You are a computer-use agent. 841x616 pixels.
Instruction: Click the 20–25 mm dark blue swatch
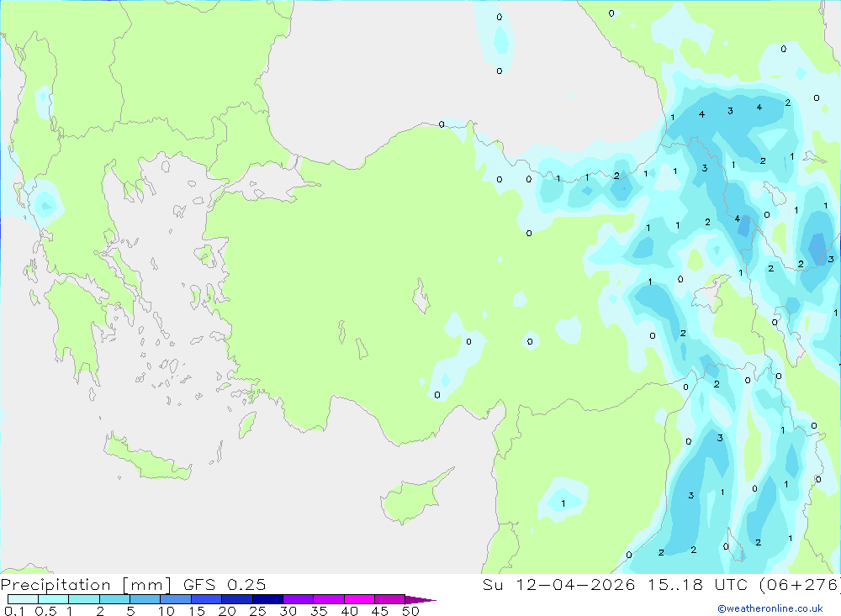coord(237,599)
